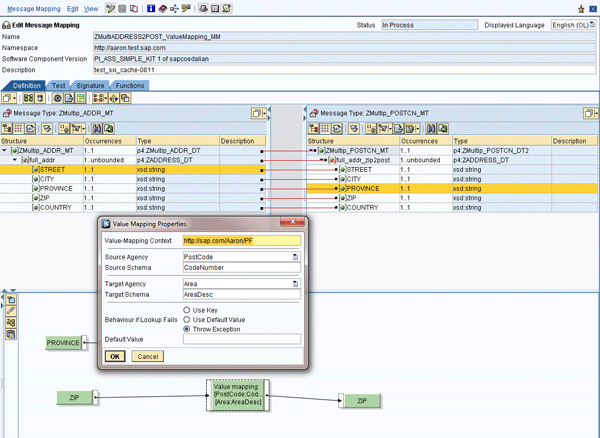Open the Message Mapping menu
600x438 pixels.
point(32,8)
